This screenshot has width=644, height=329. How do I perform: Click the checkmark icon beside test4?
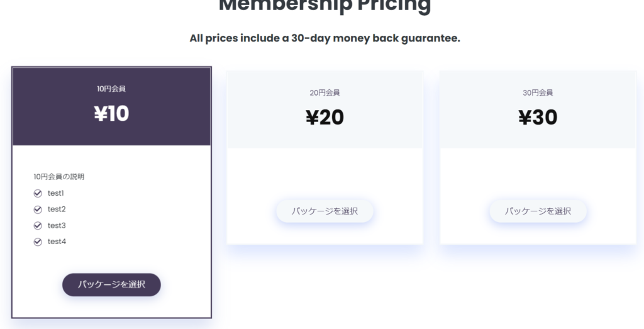pyautogui.click(x=38, y=242)
